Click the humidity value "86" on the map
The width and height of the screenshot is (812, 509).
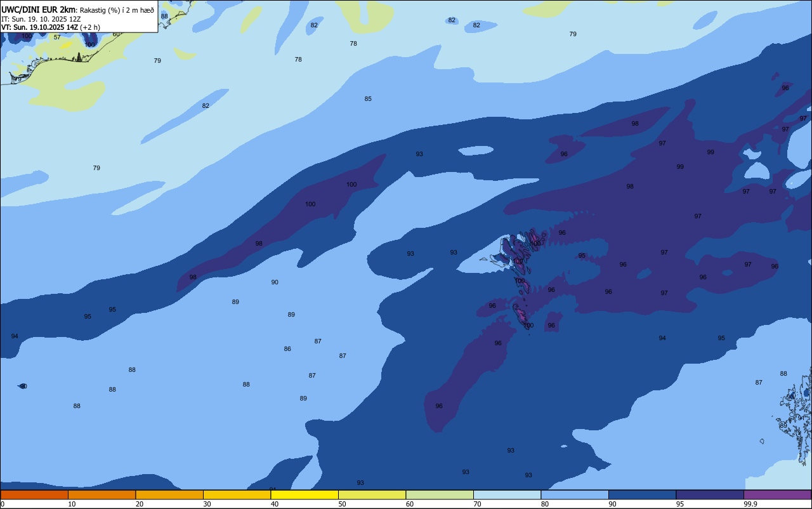tap(287, 349)
